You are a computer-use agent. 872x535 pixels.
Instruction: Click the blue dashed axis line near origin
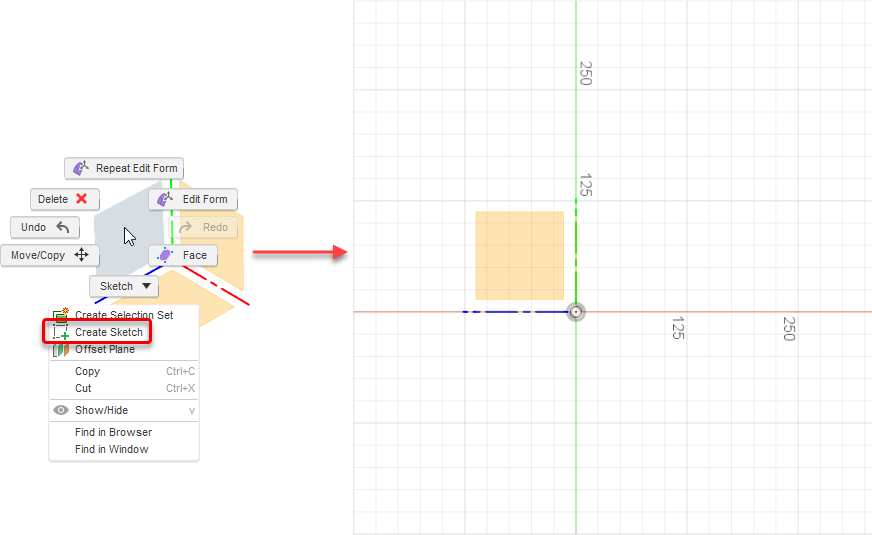[x=514, y=312]
